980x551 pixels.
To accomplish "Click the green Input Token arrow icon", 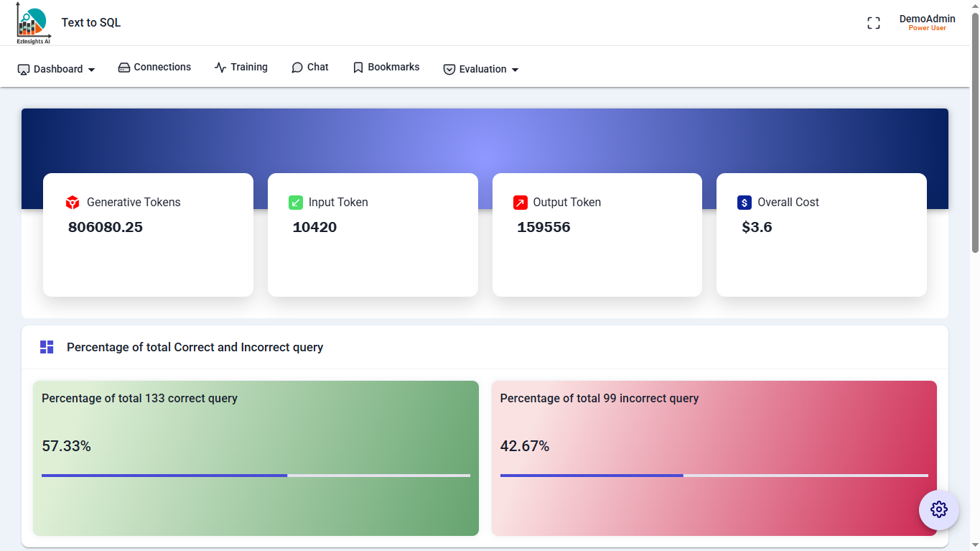I will [296, 203].
